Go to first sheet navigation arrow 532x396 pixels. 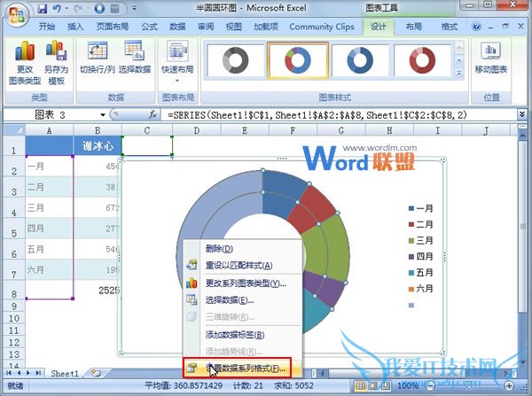click(x=9, y=373)
